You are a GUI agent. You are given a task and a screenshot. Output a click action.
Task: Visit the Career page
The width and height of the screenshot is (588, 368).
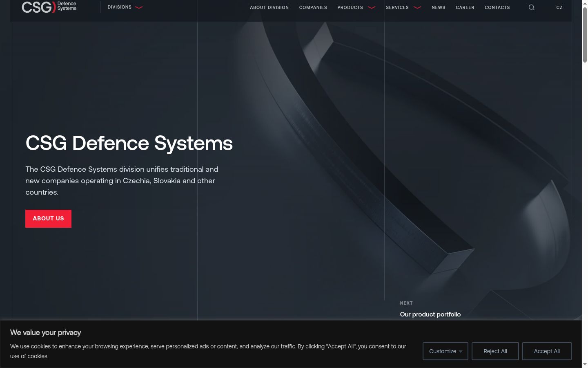tap(465, 7)
